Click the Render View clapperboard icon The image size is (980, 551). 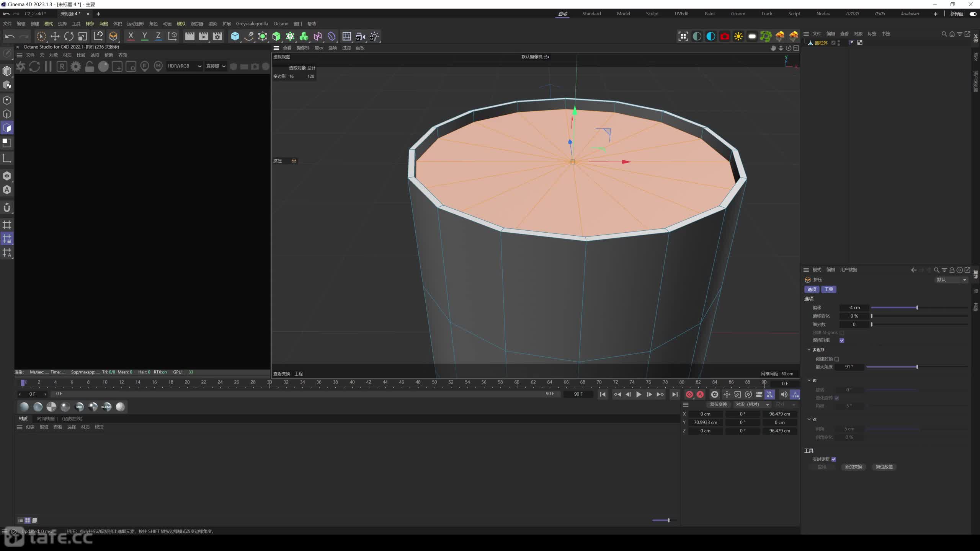coord(189,36)
